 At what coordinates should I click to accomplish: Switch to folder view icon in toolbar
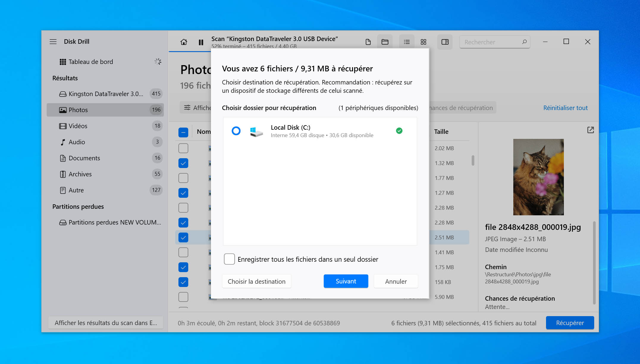[385, 42]
